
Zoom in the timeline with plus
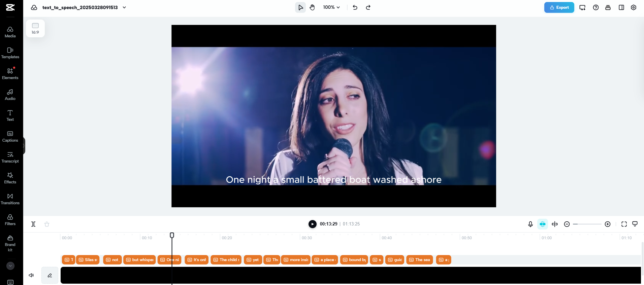click(608, 224)
